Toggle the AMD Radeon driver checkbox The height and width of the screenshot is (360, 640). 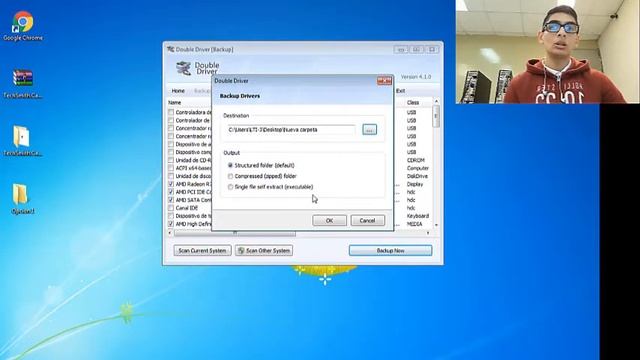pyautogui.click(x=171, y=184)
